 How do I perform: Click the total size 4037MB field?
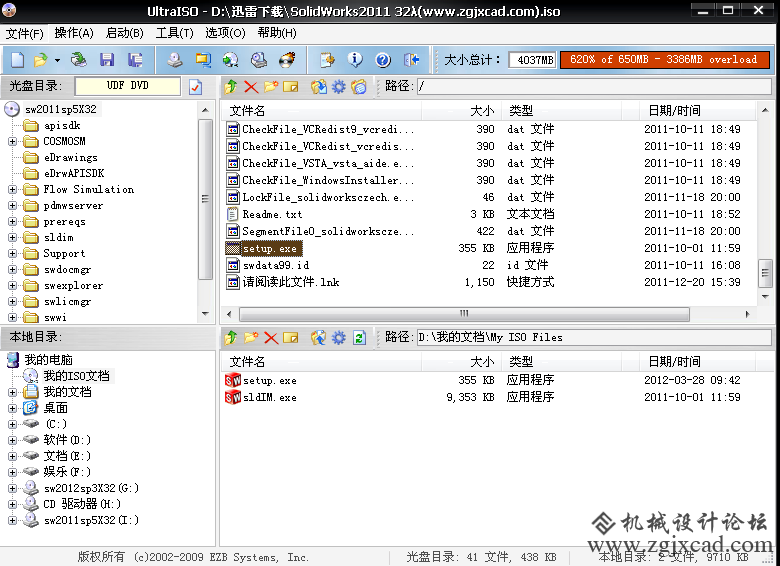[x=532, y=60]
